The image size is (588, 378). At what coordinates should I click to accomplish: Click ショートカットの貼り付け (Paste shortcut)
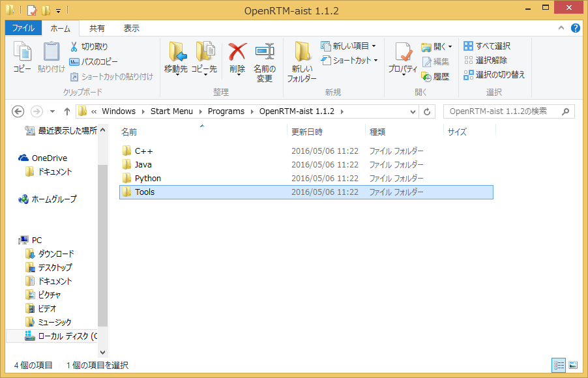click(111, 76)
